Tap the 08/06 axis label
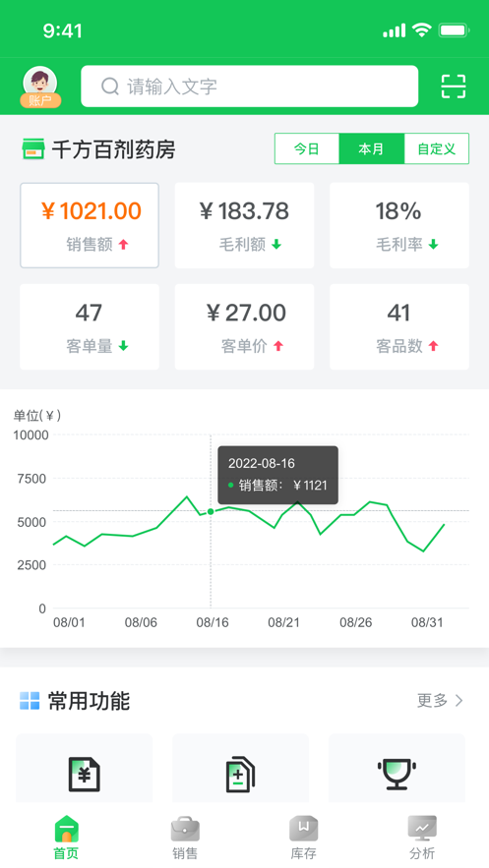 (141, 623)
